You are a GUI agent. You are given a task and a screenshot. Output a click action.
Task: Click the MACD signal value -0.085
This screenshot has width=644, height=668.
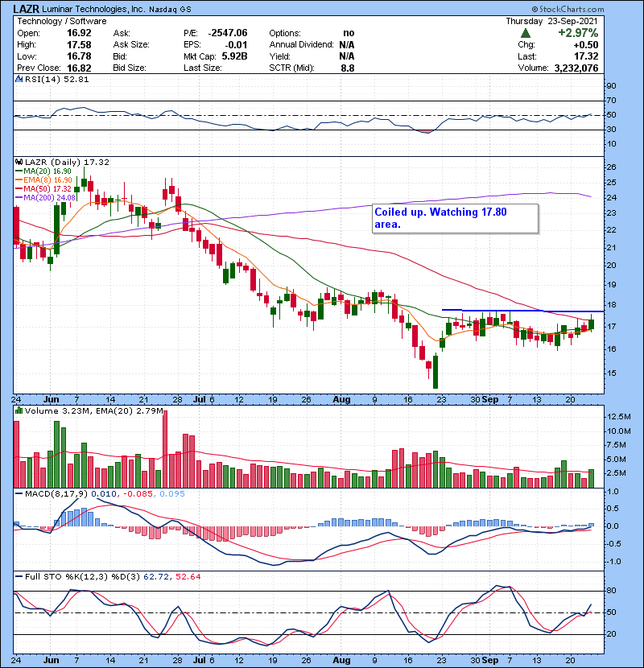(138, 494)
